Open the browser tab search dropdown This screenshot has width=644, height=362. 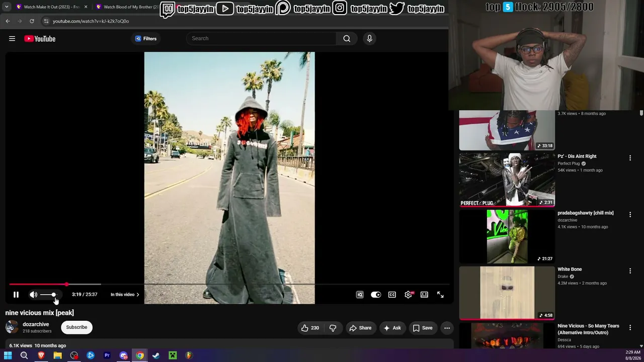coord(7,7)
